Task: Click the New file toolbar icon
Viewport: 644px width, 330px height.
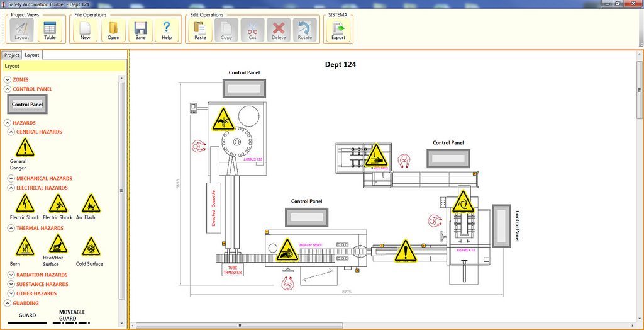Action: [85, 29]
